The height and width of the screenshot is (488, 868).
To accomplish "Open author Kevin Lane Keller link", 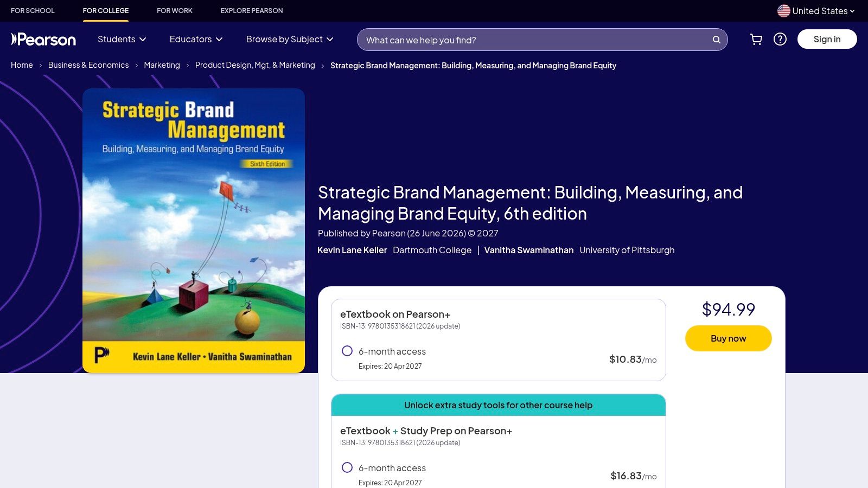I will tap(352, 250).
